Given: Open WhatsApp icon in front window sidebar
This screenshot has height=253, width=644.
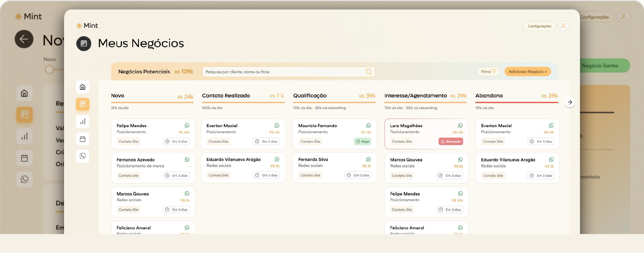Looking at the screenshot, I should [83, 156].
